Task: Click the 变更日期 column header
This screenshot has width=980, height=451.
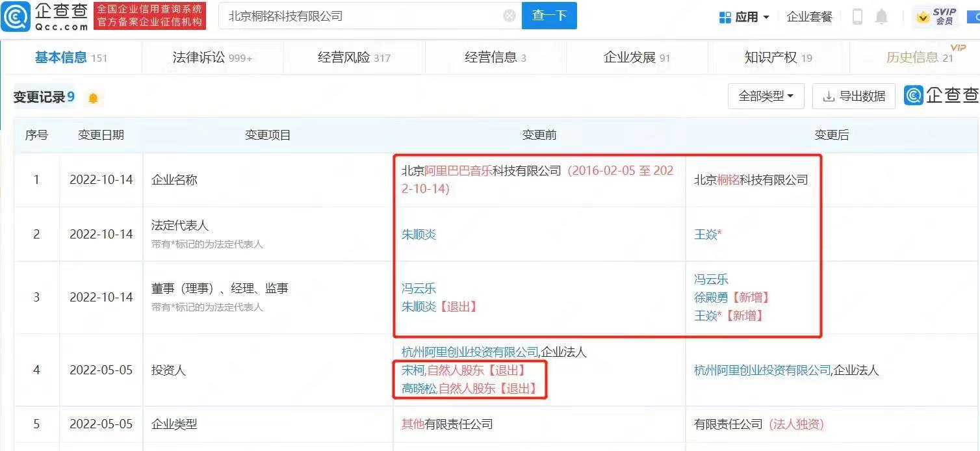Action: point(101,135)
